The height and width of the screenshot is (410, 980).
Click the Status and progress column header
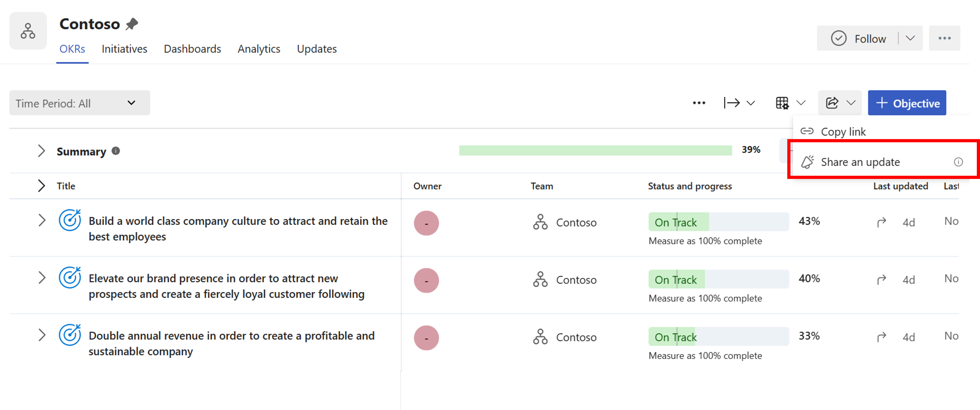tap(690, 186)
